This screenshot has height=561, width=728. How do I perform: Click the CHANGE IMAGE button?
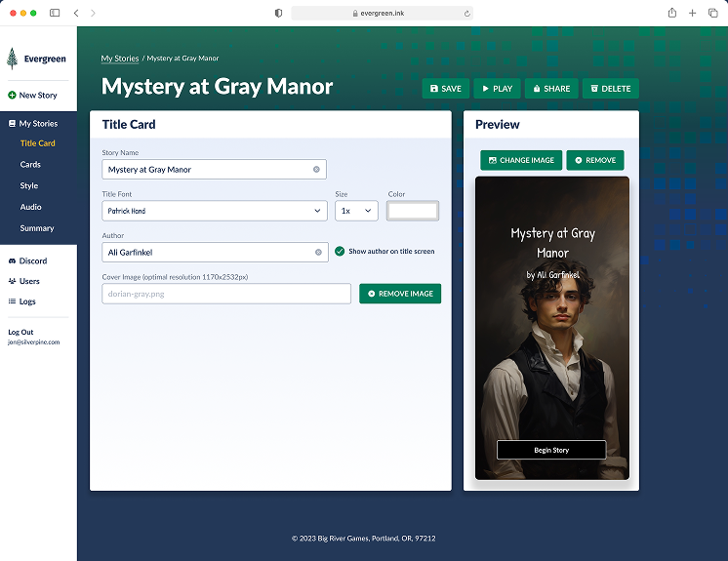[x=521, y=160]
